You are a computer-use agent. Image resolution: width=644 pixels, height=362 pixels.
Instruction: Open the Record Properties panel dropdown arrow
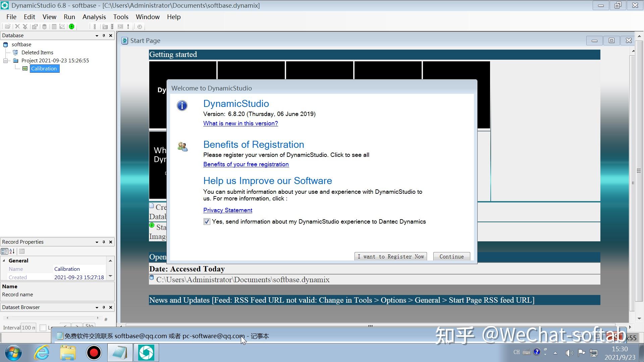tap(97, 242)
